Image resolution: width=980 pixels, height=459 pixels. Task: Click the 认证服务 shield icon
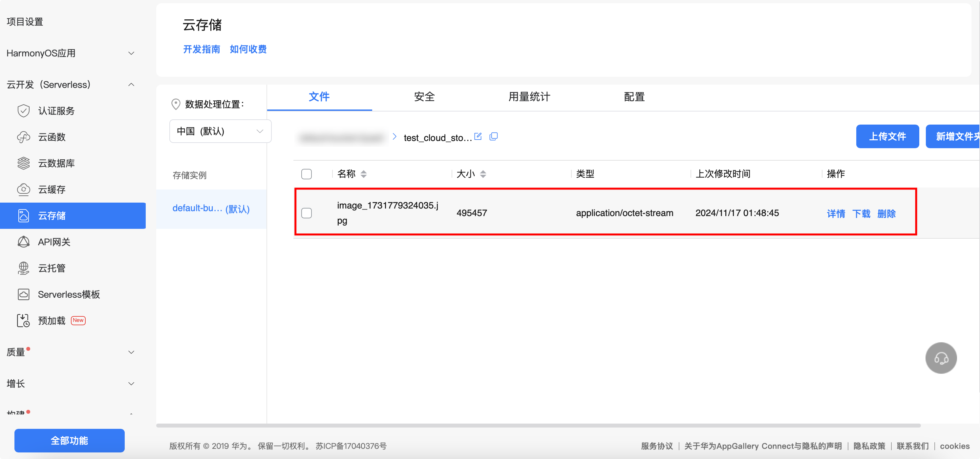pos(24,110)
